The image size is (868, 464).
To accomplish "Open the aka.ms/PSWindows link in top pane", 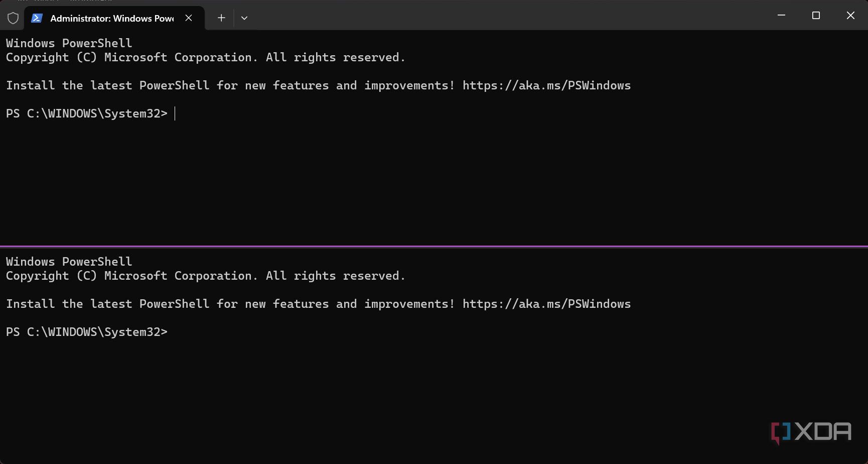I will (x=546, y=86).
